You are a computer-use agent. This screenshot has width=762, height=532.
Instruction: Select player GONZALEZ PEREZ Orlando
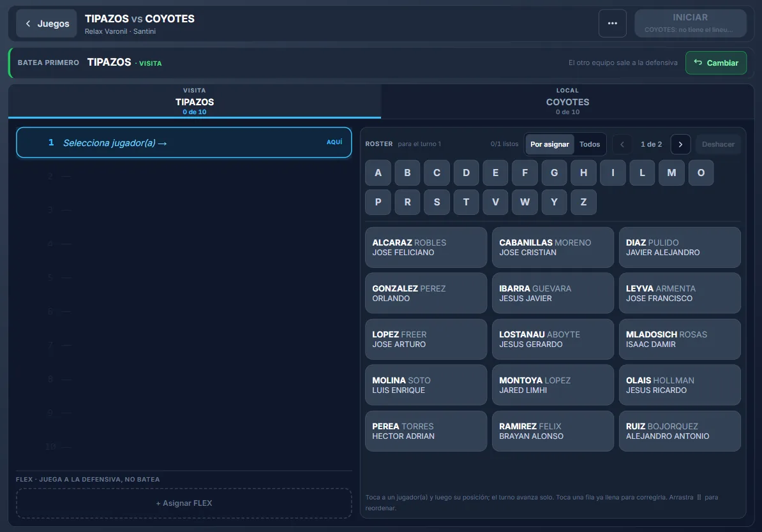(x=426, y=293)
